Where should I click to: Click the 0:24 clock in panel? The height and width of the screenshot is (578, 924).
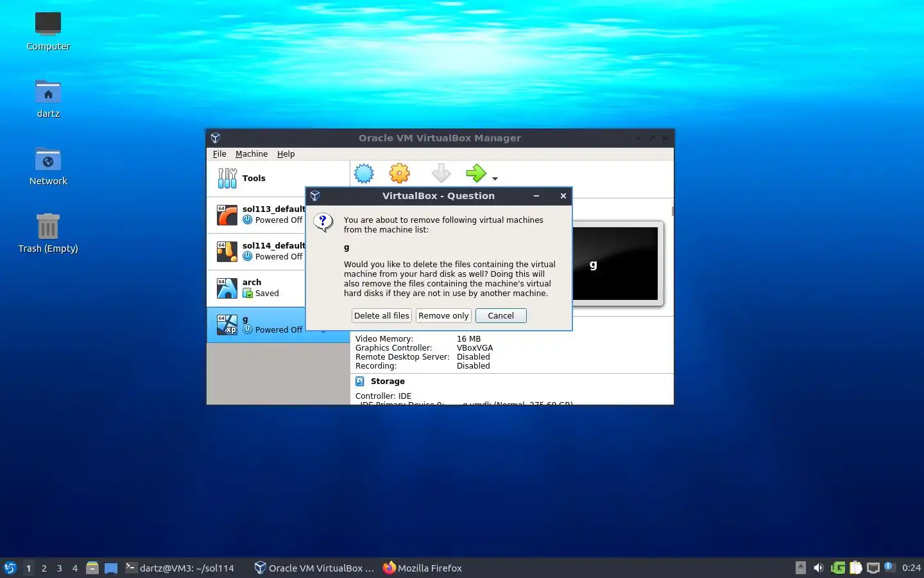[911, 568]
